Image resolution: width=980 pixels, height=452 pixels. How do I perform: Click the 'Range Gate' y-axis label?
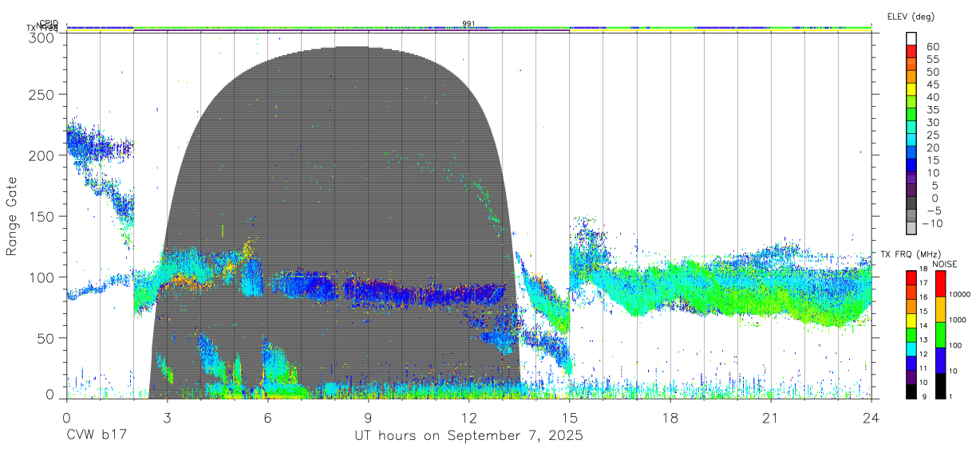12,216
